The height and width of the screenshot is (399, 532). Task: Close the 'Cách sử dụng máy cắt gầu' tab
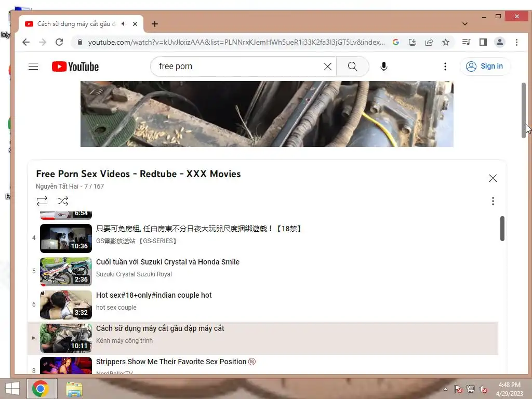[x=135, y=24]
